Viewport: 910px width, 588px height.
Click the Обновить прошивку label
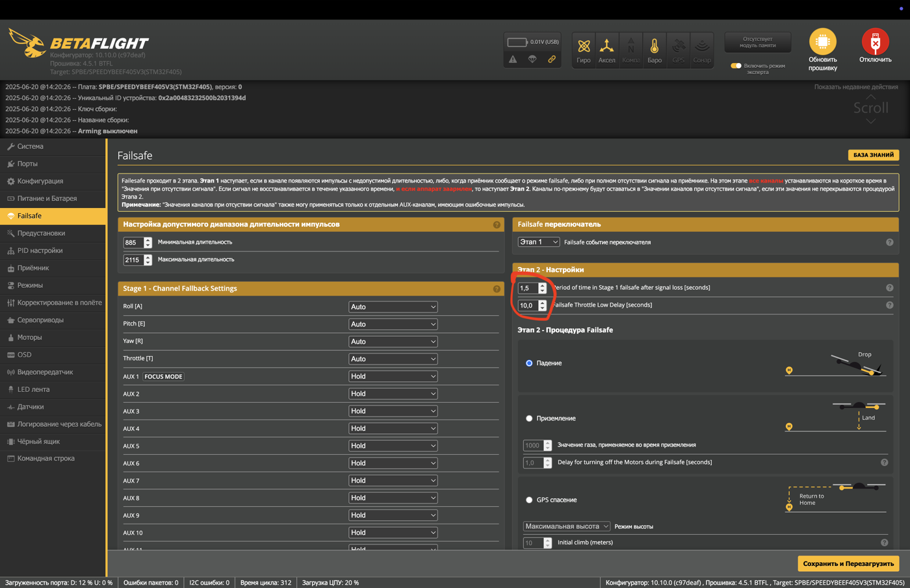822,64
